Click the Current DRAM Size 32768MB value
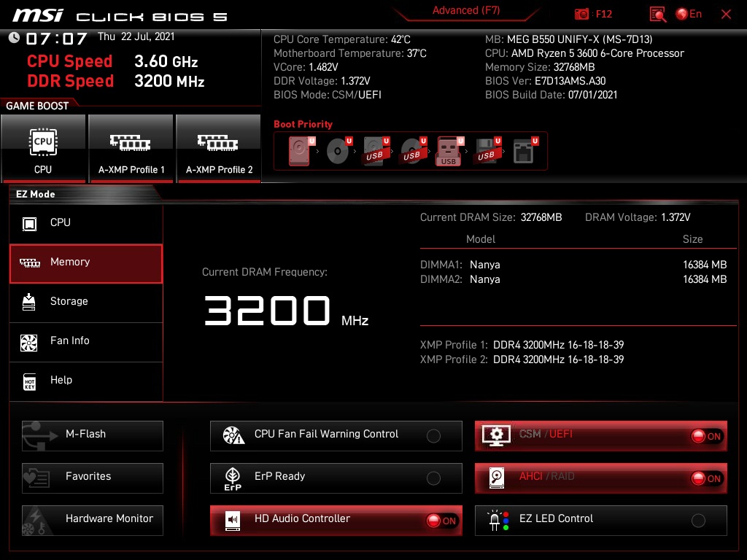The height and width of the screenshot is (560, 747). pyautogui.click(x=541, y=217)
